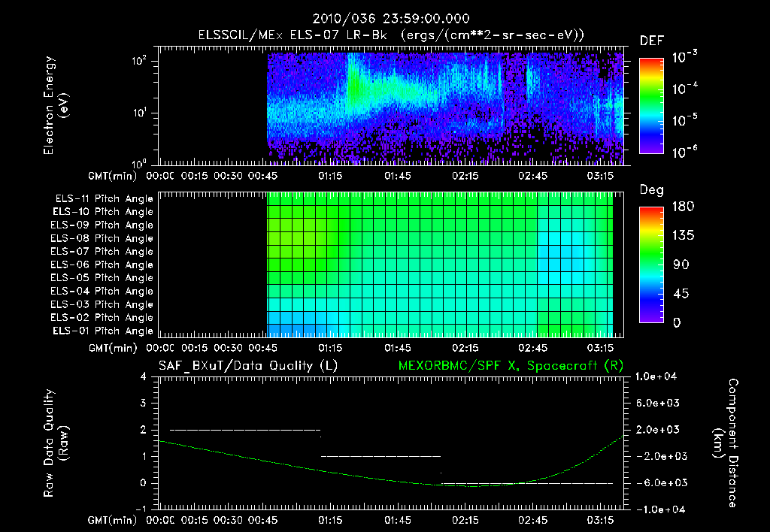
Task: Click the 45 value on the Deg scale
Action: pyautogui.click(x=681, y=294)
